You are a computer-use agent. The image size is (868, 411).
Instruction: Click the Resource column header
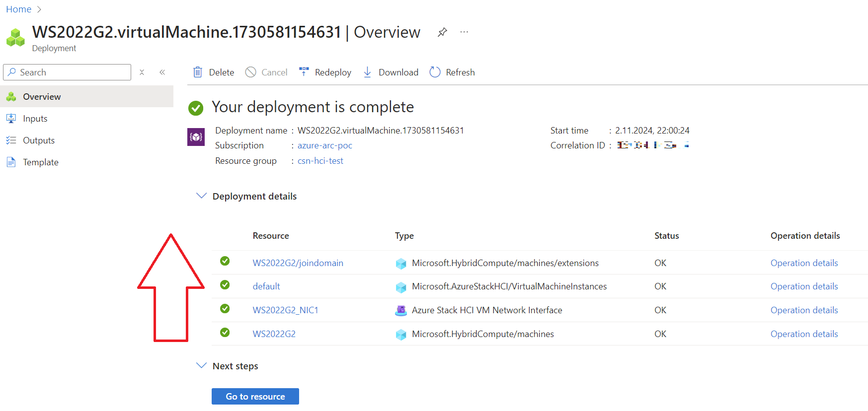coord(271,236)
